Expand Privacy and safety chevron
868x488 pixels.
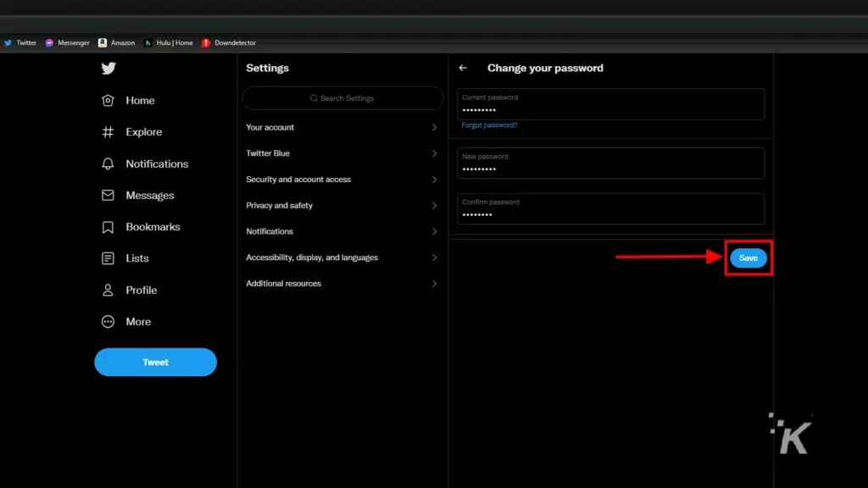tap(435, 205)
